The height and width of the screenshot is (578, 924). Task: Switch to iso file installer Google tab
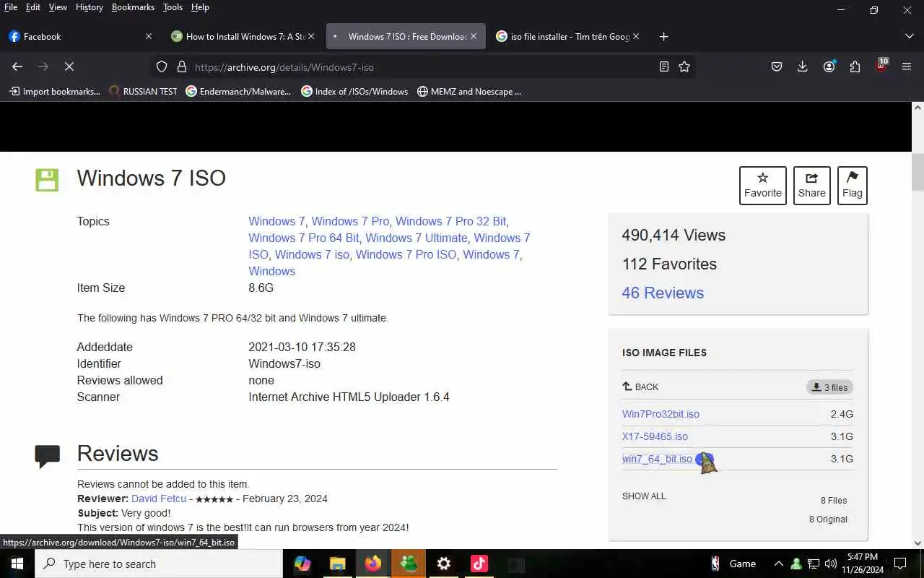coord(568,36)
